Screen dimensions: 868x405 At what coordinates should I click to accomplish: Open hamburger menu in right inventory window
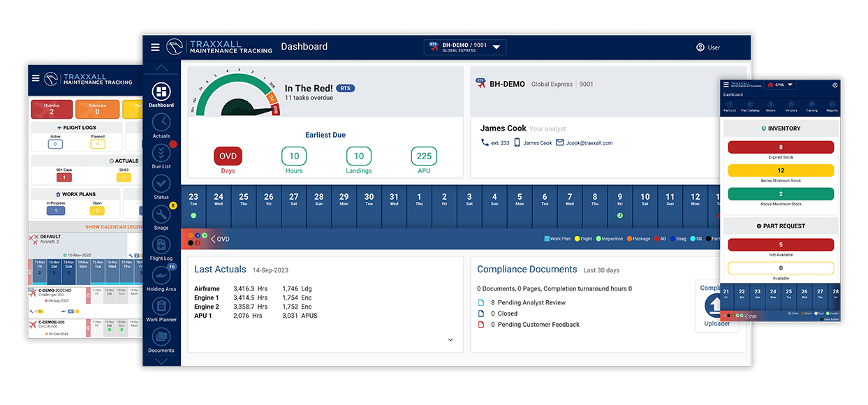click(726, 84)
